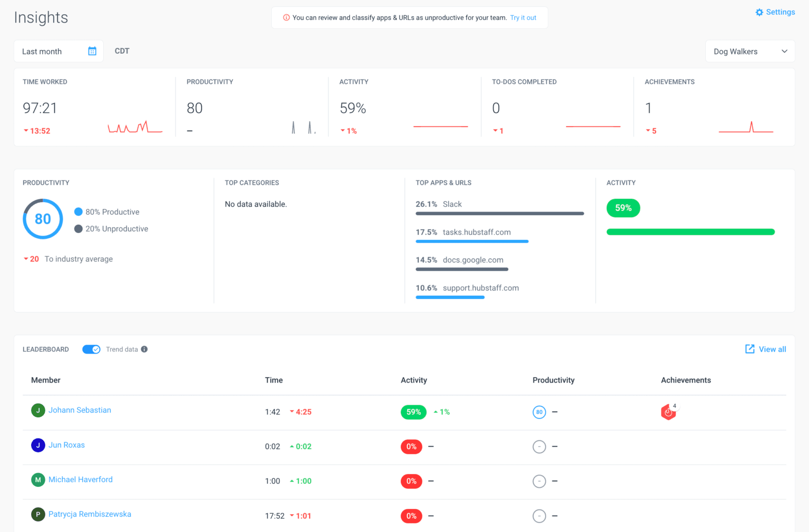The image size is (809, 532).
Task: Click the Slack usage bar
Action: click(x=500, y=214)
